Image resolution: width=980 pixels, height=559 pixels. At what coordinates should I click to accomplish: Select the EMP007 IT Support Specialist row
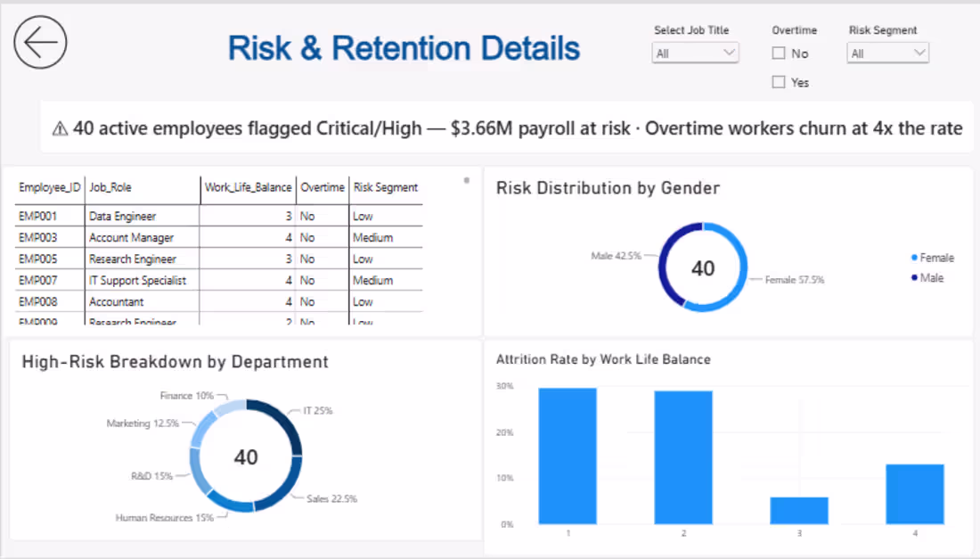coord(219,280)
